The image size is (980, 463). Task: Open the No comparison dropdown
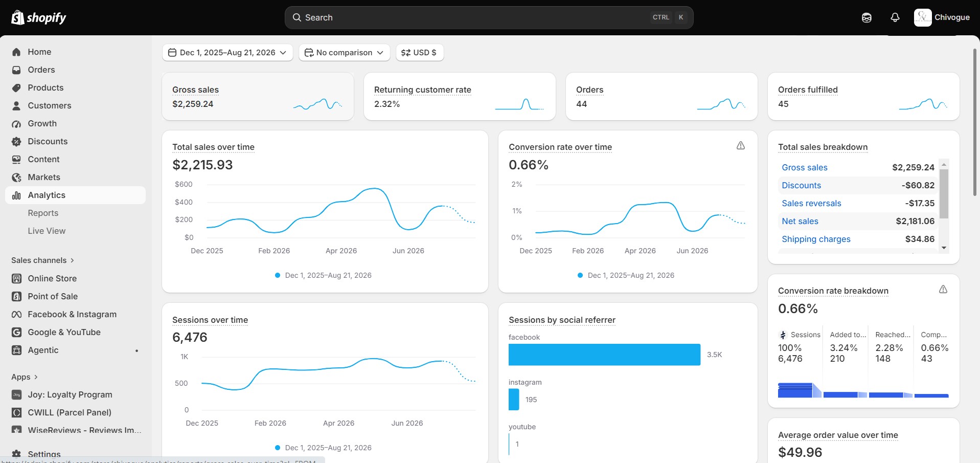[x=344, y=53]
